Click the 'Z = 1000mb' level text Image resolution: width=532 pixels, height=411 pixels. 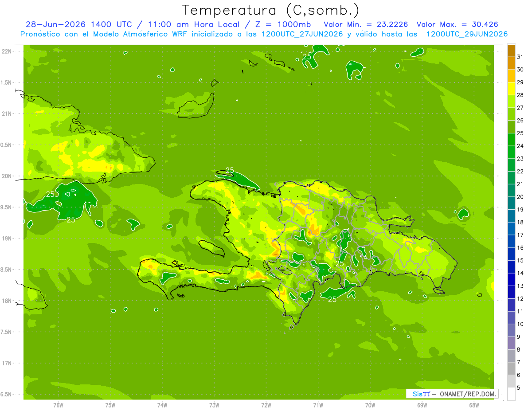283,24
